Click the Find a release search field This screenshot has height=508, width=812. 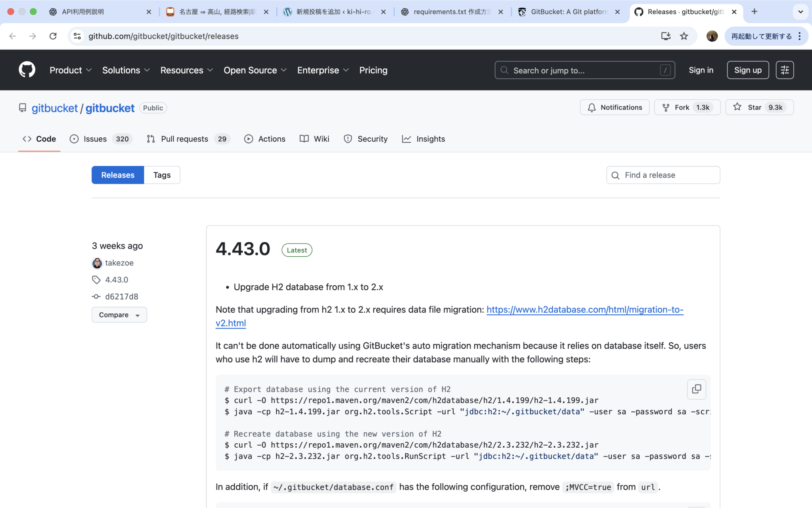coord(662,175)
